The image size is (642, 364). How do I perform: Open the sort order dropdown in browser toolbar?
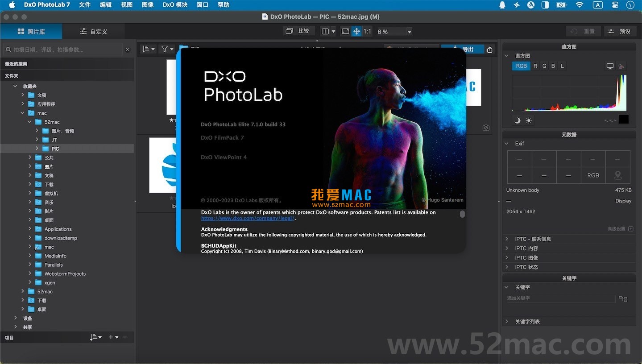[x=148, y=49]
